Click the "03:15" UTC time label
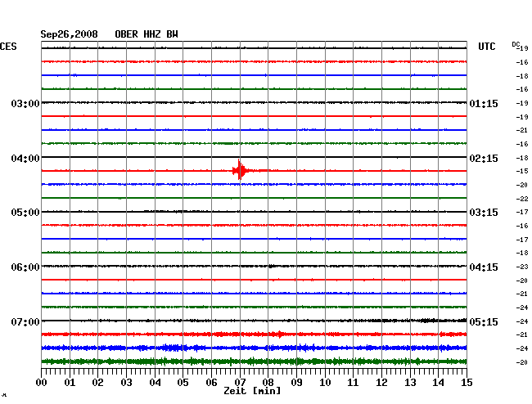532x404 pixels. click(484, 213)
